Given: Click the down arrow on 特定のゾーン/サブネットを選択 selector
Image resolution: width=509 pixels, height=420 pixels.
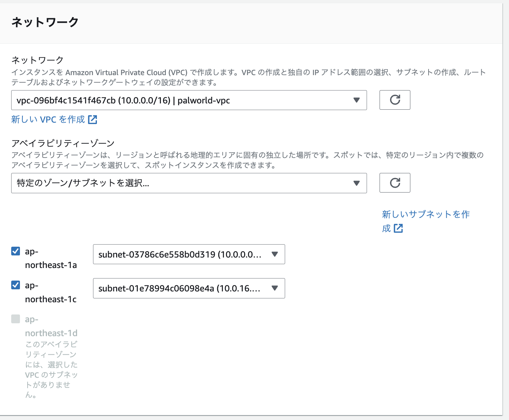Looking at the screenshot, I should pyautogui.click(x=356, y=183).
